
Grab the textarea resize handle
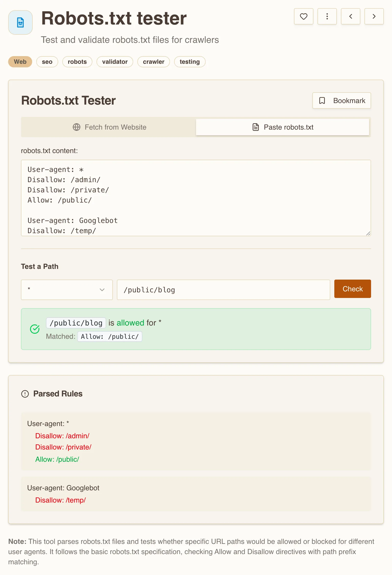click(x=368, y=233)
